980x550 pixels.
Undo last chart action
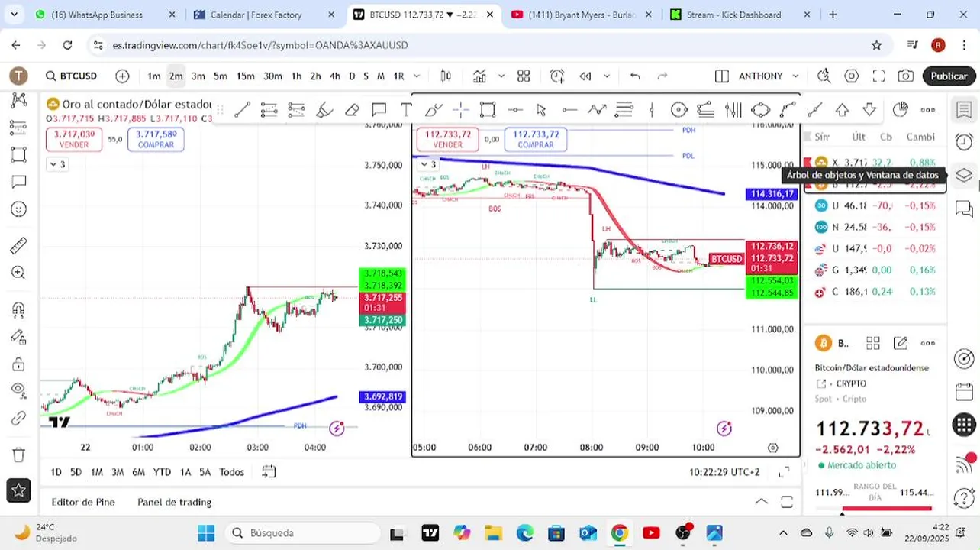tap(635, 76)
